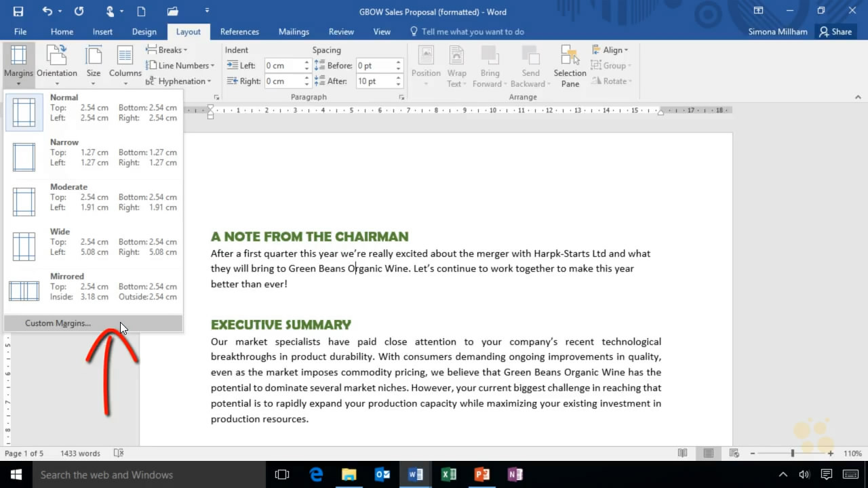Click the Search the web and Windows box
Screen dimensions: 868x488
click(149, 474)
